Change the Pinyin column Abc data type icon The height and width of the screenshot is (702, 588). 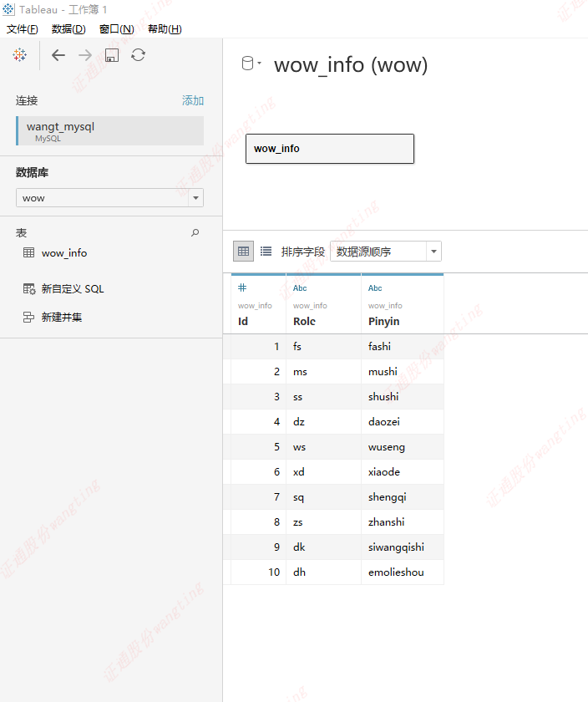(x=375, y=287)
